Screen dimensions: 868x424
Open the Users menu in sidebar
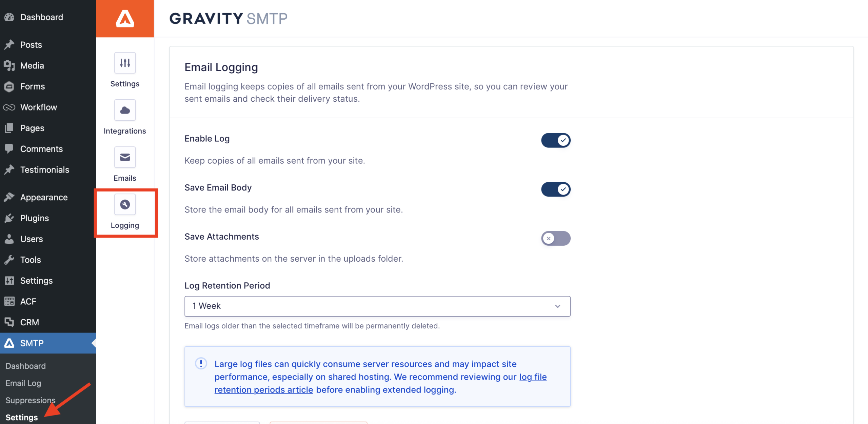(32, 239)
